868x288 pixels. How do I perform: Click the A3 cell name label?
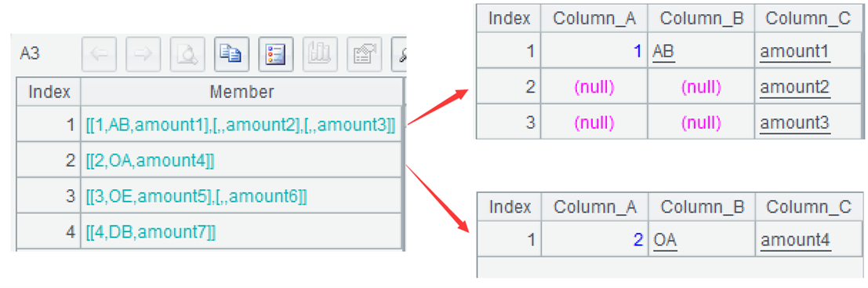(29, 53)
